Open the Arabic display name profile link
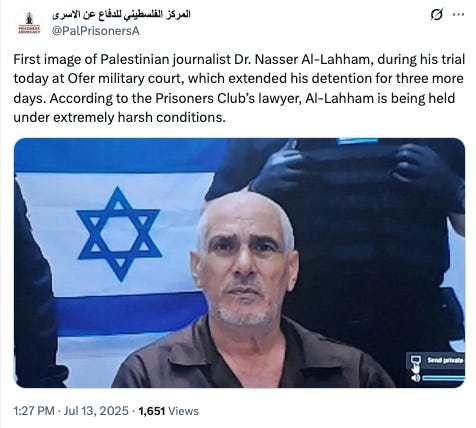The width and height of the screenshot is (476, 428). [x=121, y=15]
